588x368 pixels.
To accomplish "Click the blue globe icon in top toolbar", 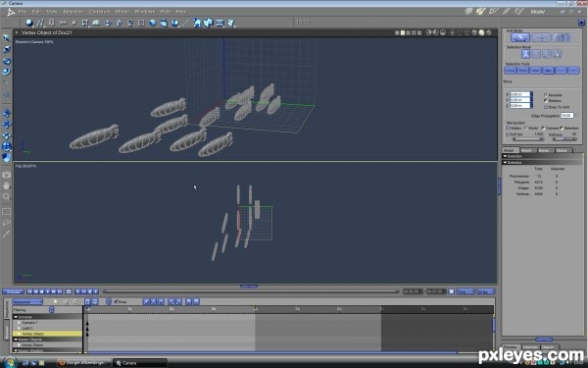I will tap(152, 23).
